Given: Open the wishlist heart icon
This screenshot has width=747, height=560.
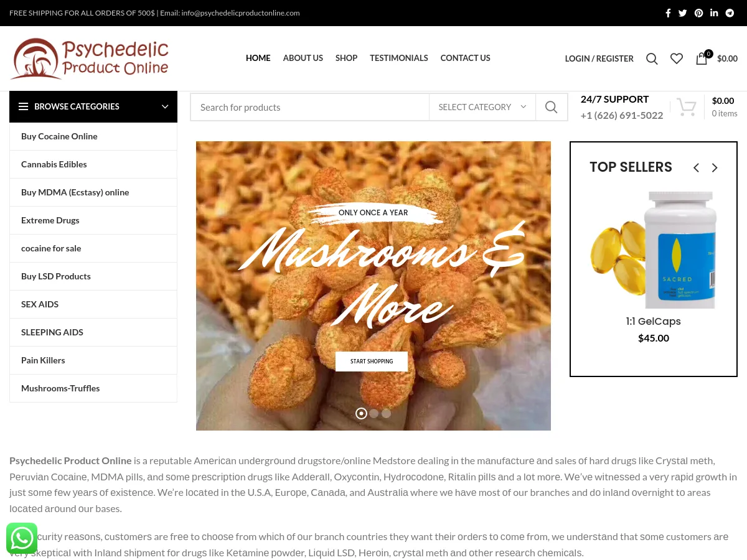Looking at the screenshot, I should coord(677,58).
